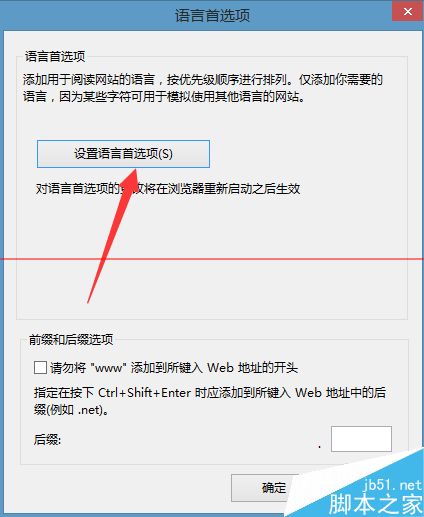424x517 pixels.
Task: Click the 后缀: field label
Action: (x=47, y=439)
